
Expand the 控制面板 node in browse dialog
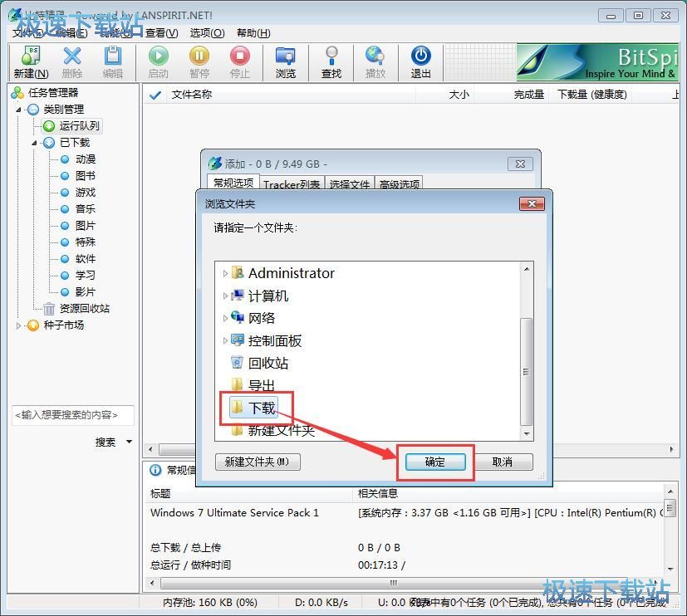pyautogui.click(x=225, y=340)
